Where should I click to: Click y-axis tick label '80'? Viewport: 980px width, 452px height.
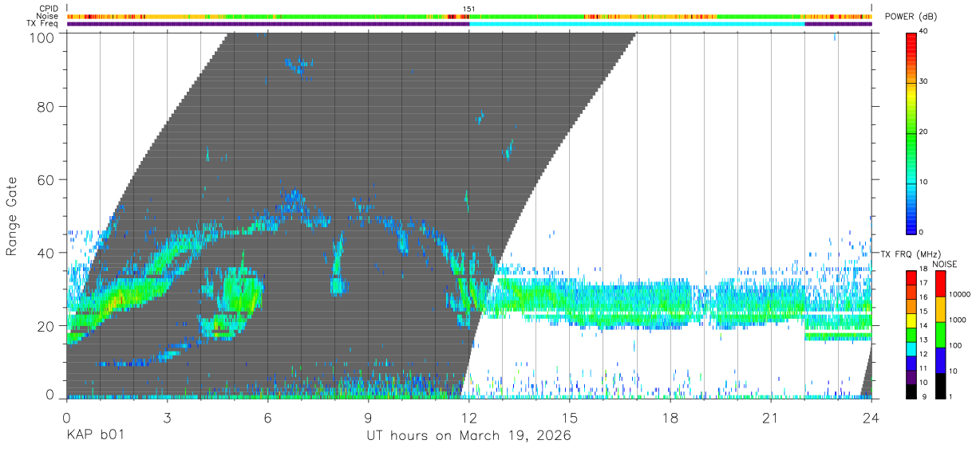(x=45, y=107)
